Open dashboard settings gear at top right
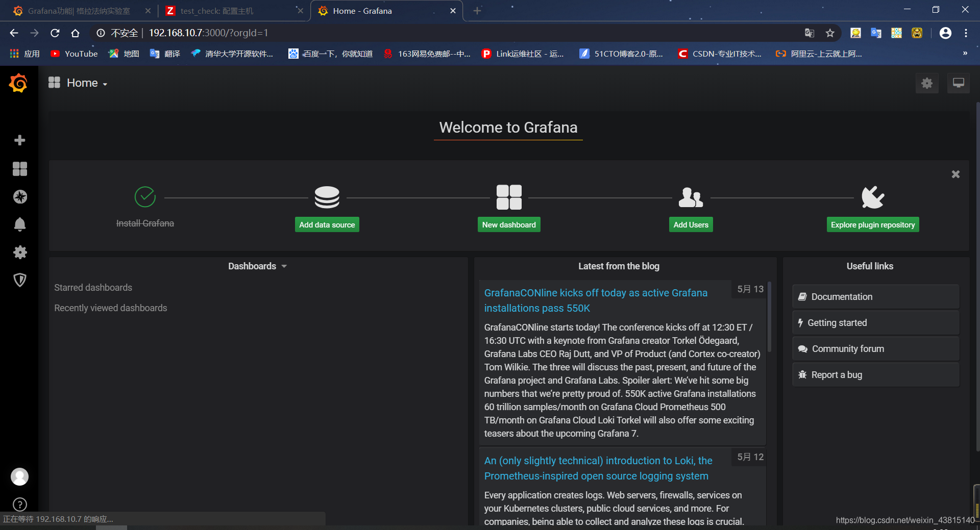This screenshot has width=980, height=530. click(x=927, y=83)
